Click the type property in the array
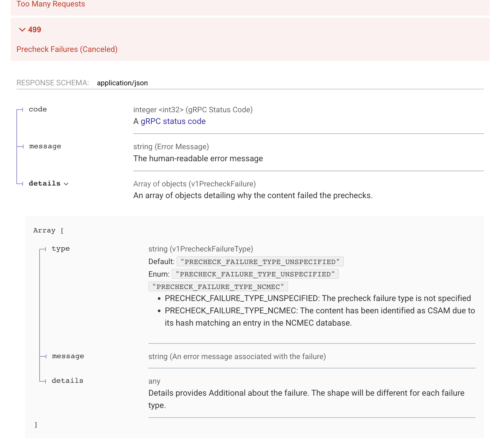504x442 pixels. (61, 249)
